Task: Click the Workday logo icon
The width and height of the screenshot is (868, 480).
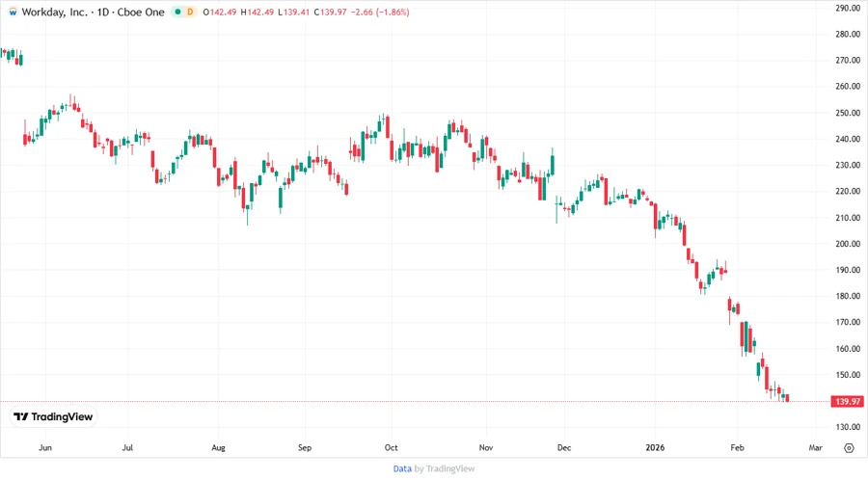Action: point(13,13)
